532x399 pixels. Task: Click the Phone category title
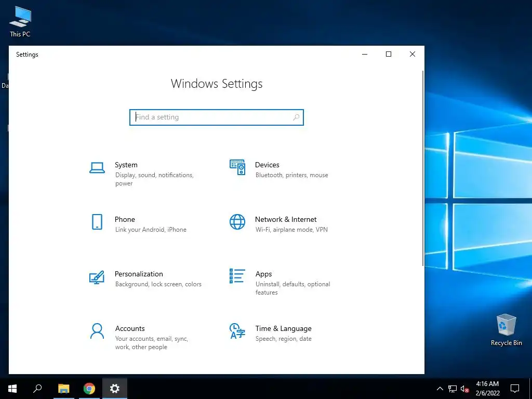125,219
